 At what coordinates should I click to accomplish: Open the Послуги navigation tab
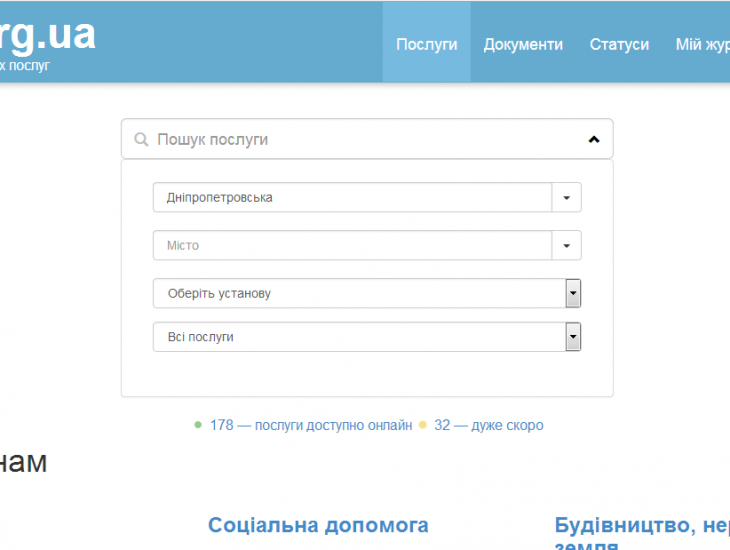(x=426, y=44)
